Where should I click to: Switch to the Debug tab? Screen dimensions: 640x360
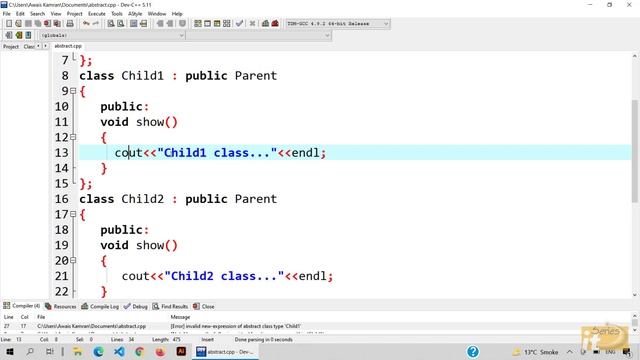(x=136, y=306)
